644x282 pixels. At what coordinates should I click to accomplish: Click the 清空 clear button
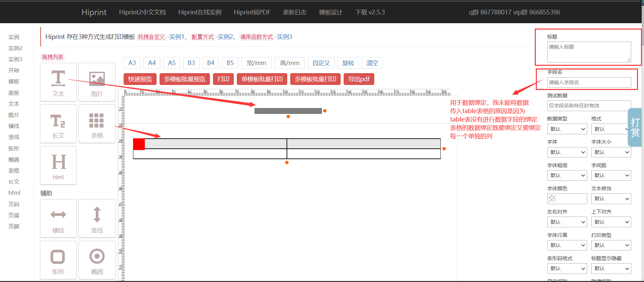(372, 63)
